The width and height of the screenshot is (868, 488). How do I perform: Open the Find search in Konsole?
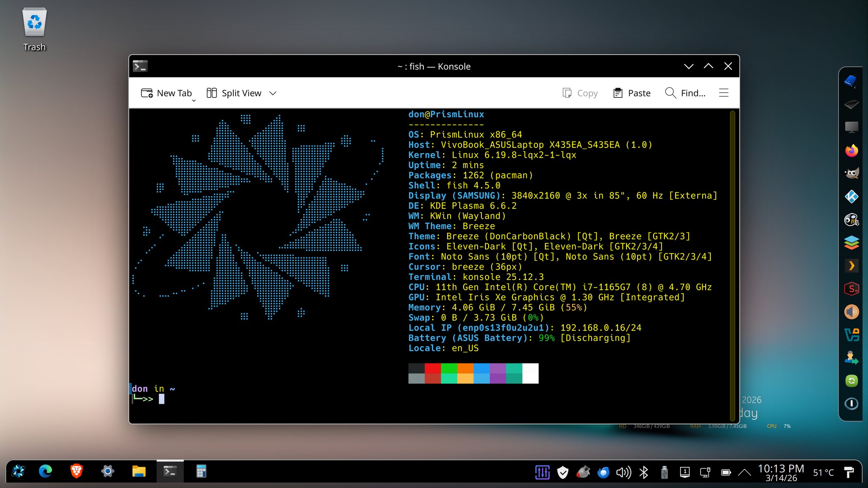click(685, 93)
